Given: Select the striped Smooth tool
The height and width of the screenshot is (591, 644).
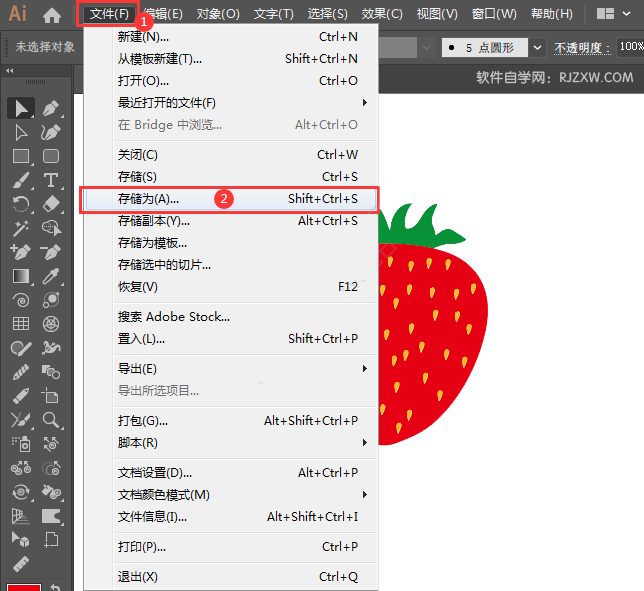Looking at the screenshot, I should (21, 372).
